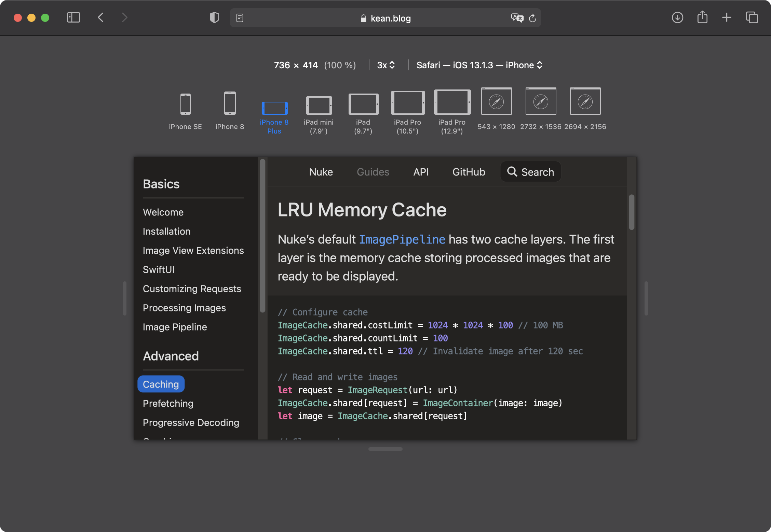
Task: Click the 736 width dimension value
Action: 282,65
